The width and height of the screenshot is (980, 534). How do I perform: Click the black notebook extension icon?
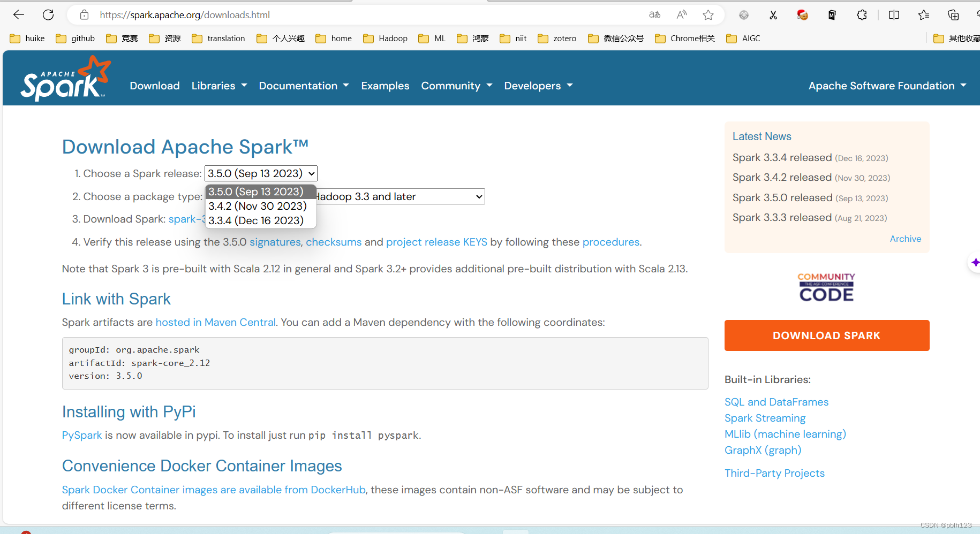point(832,15)
